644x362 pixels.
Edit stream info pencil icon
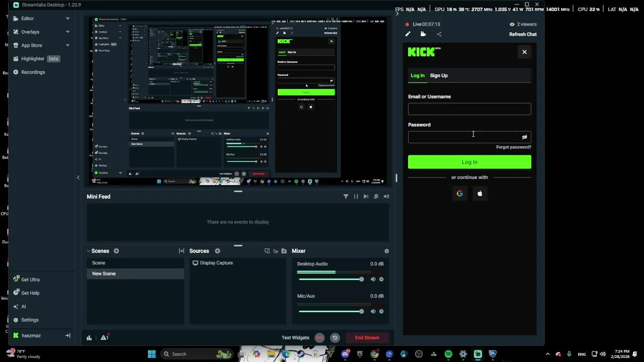(x=408, y=34)
